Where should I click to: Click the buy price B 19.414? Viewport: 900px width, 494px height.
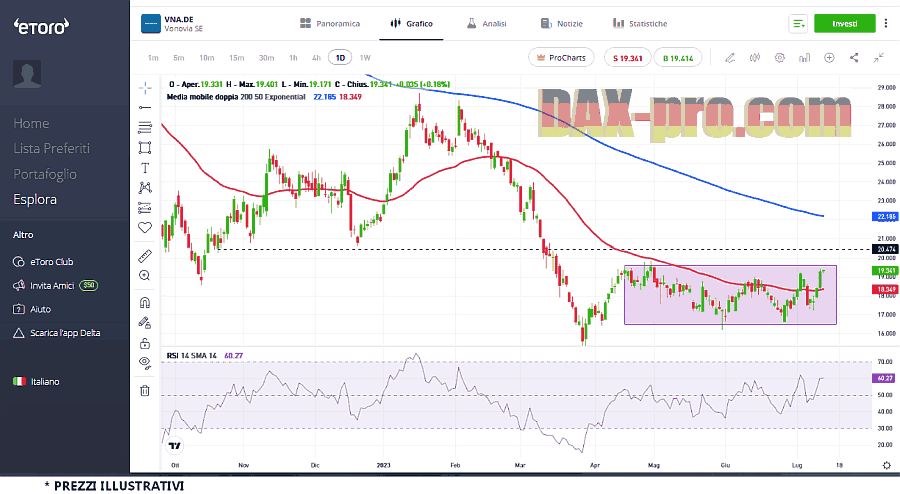pos(678,58)
